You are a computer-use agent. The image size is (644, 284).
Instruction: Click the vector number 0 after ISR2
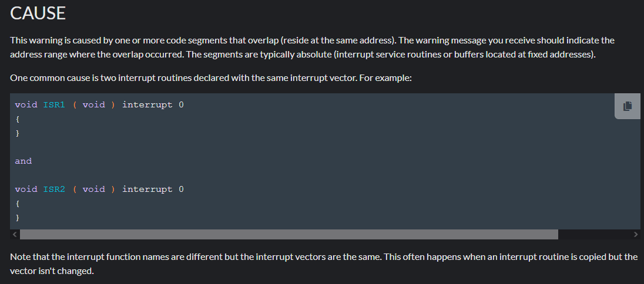point(182,189)
